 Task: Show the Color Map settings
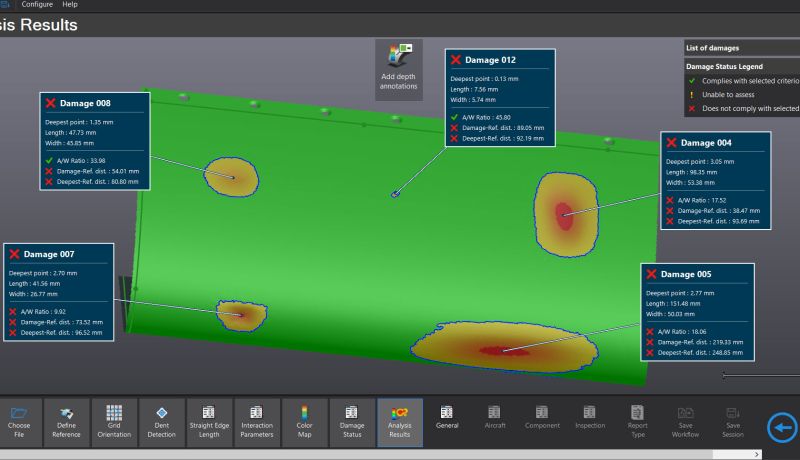pyautogui.click(x=304, y=422)
